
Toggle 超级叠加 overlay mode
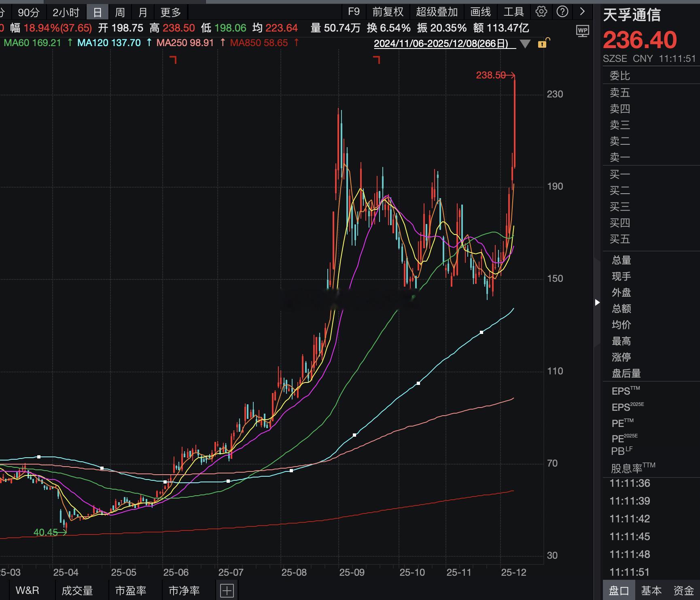click(437, 11)
